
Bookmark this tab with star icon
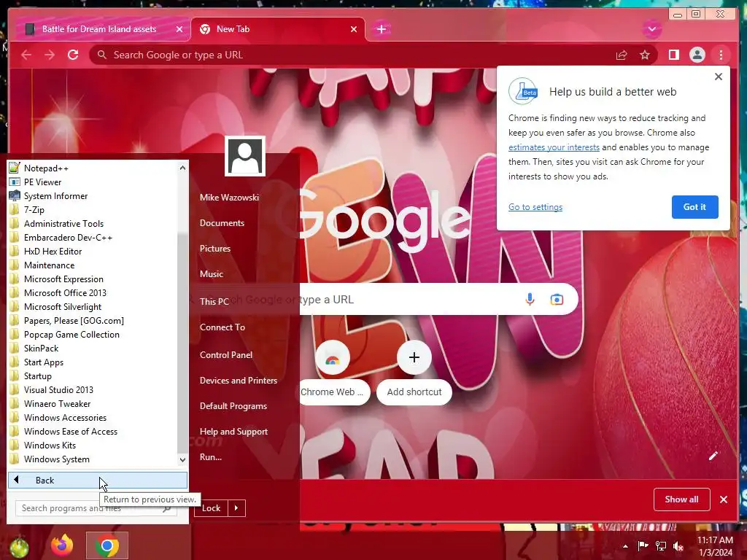(x=645, y=55)
